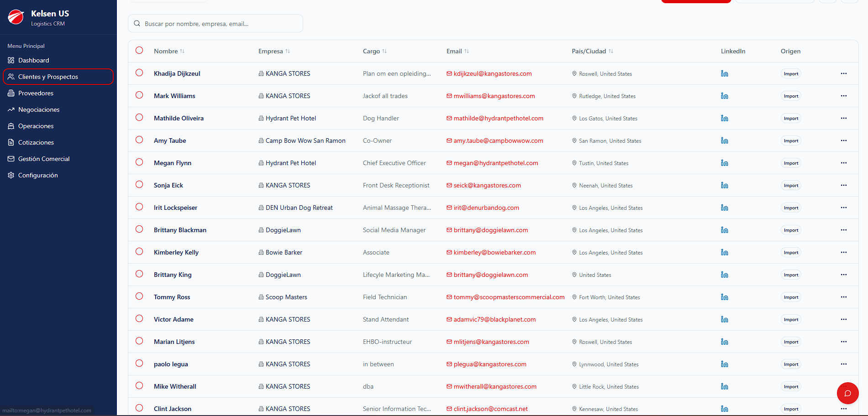Image resolution: width=868 pixels, height=416 pixels.
Task: Open three-dot menu for Tommy Ross
Action: tap(843, 297)
